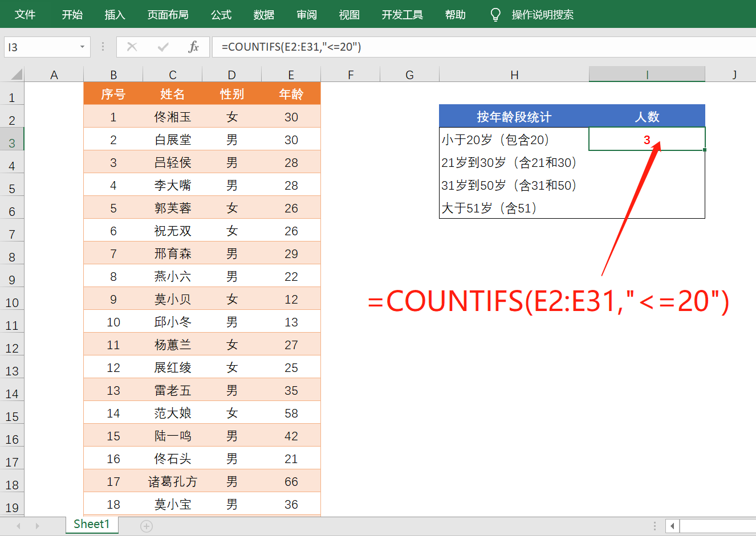Select row 10 header
This screenshot has height=536, width=756.
click(x=12, y=299)
